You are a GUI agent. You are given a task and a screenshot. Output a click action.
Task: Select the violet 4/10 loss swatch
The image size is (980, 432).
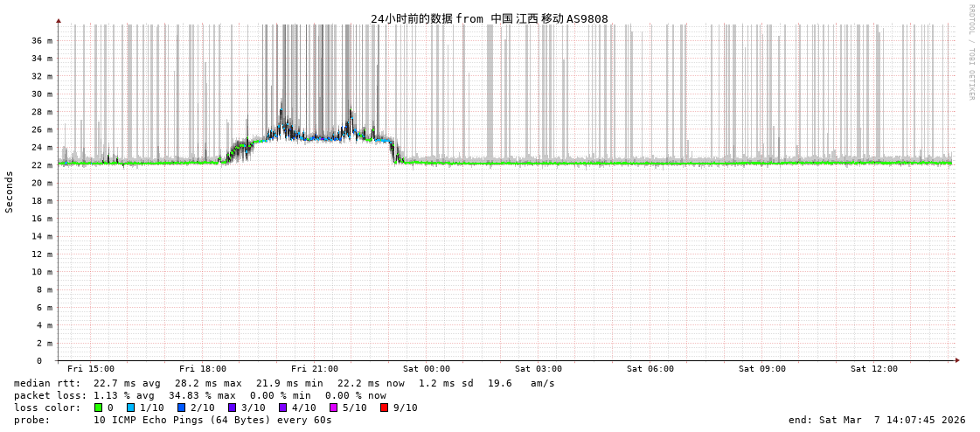click(282, 408)
